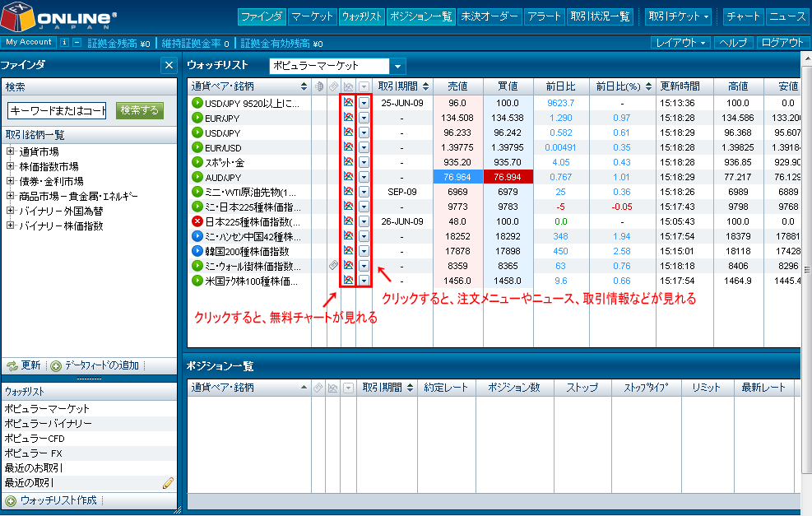Expand the 株価指数市場 tree node
812x516 pixels.
click(x=10, y=166)
